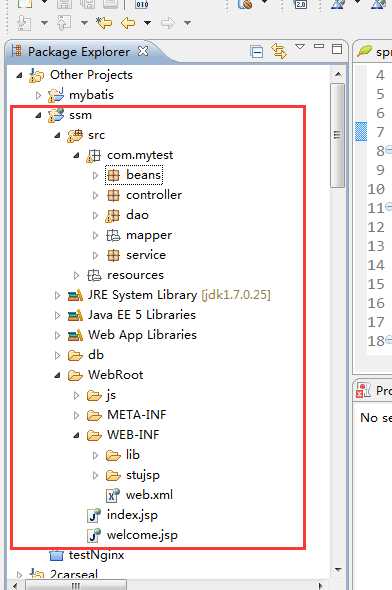Expand the lib folder
Image resolution: width=392 pixels, height=590 pixels.
tap(96, 455)
